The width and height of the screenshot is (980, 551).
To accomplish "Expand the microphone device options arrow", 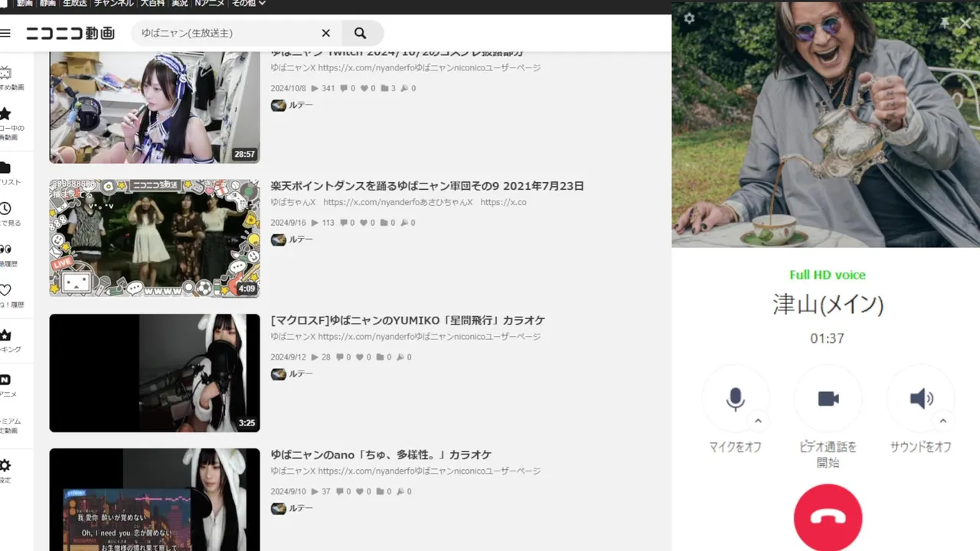I will (758, 421).
